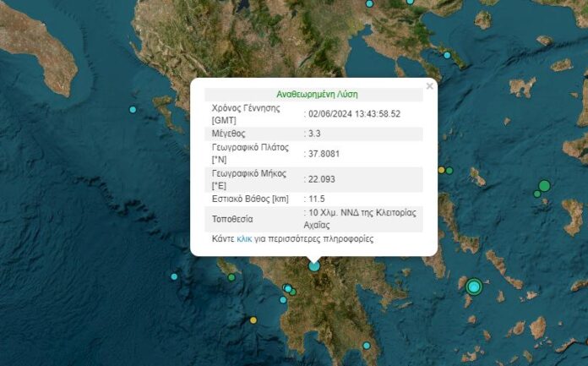Click the cyan marker northeast of the popup

click(447, 56)
